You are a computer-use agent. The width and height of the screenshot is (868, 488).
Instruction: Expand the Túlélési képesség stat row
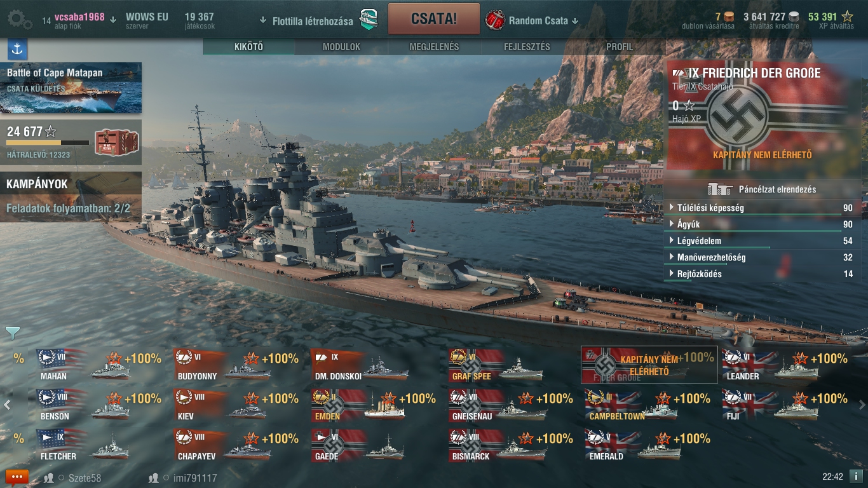763,208
